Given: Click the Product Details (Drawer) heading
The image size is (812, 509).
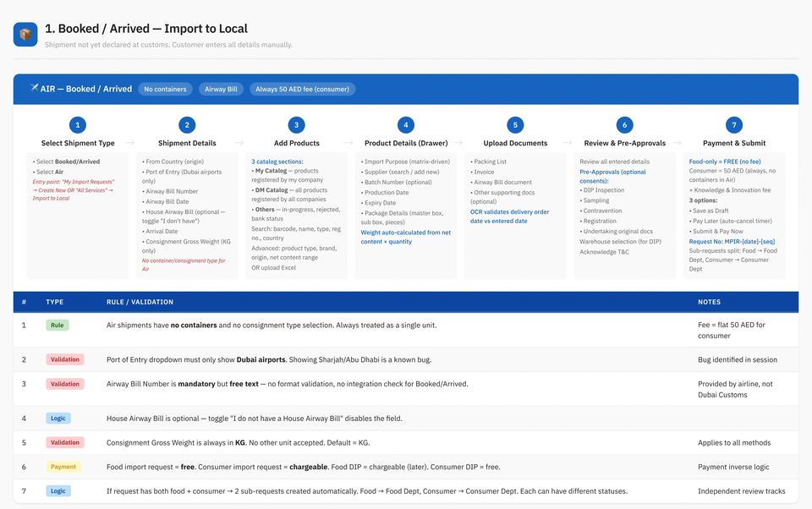Looking at the screenshot, I should pyautogui.click(x=406, y=143).
